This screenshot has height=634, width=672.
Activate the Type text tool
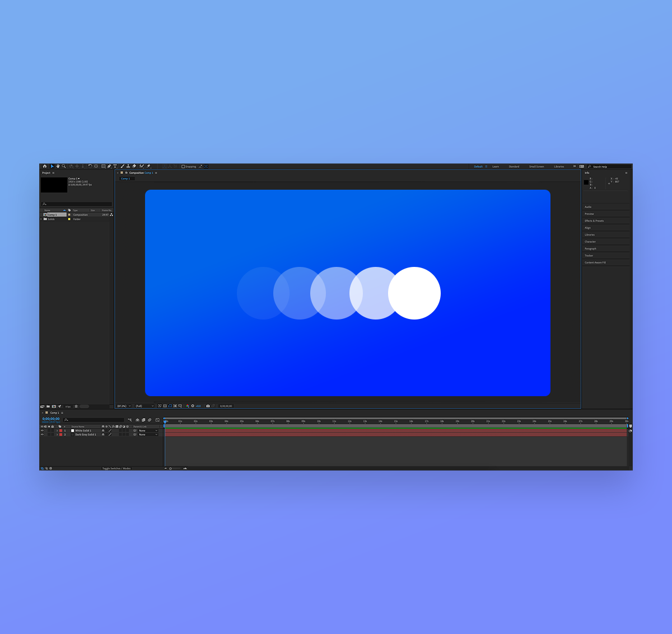point(115,166)
